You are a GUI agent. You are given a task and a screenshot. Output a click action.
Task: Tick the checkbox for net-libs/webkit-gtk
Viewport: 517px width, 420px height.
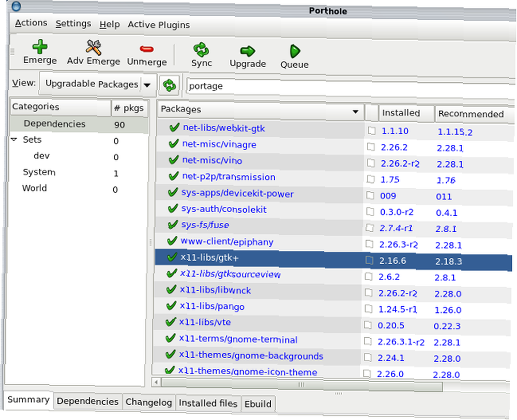372,131
